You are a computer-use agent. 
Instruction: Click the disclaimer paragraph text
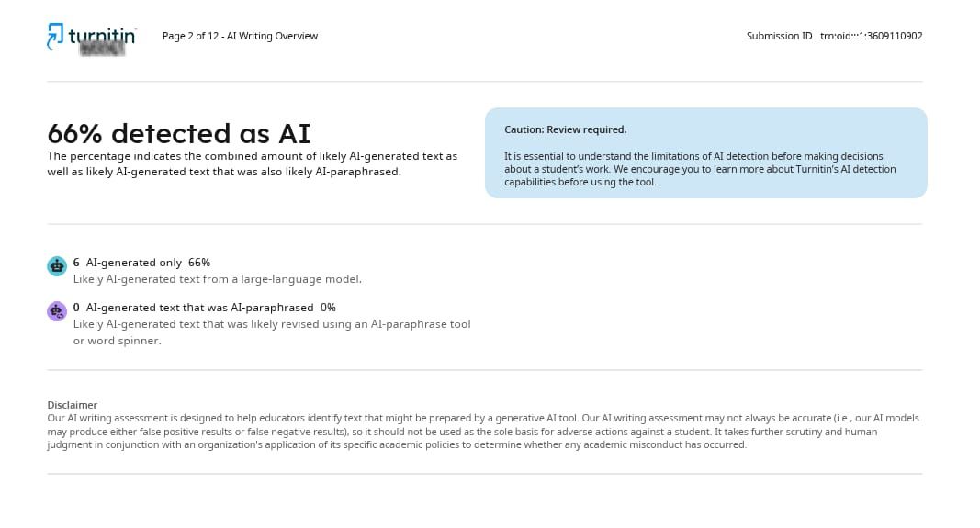point(483,432)
